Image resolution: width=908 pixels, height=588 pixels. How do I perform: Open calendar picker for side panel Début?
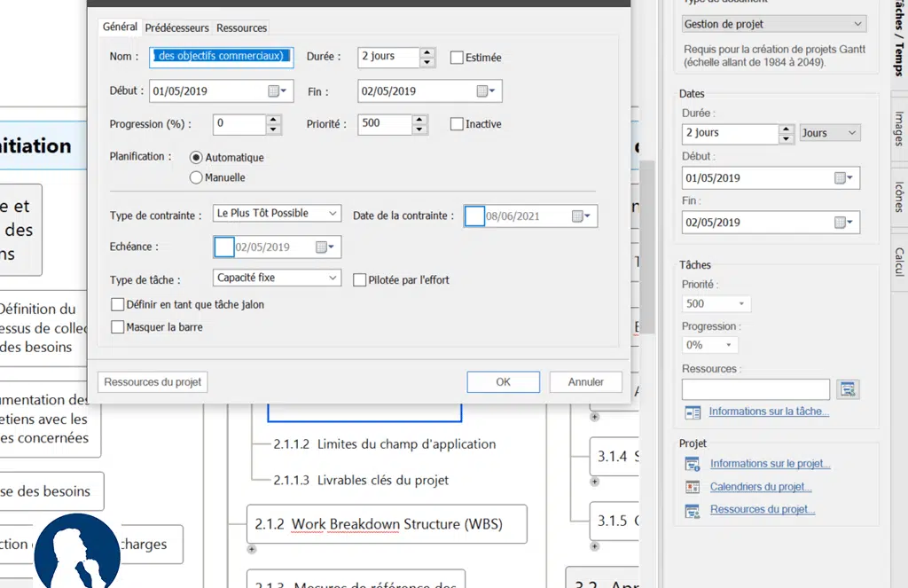(x=843, y=178)
